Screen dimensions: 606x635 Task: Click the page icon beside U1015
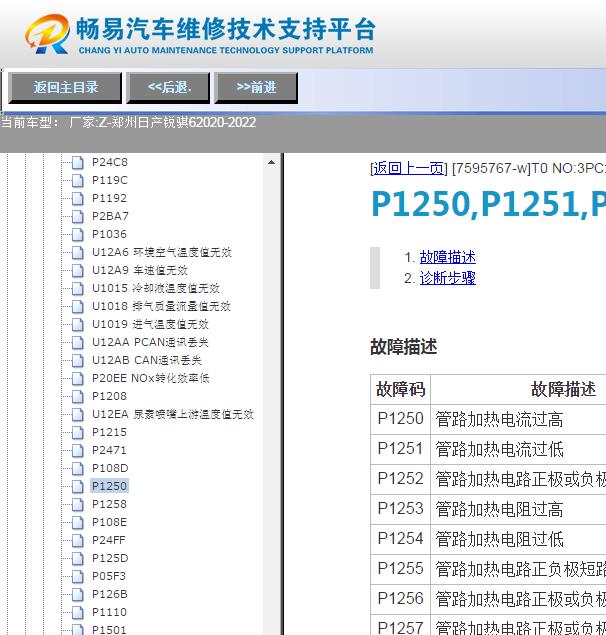[77, 288]
